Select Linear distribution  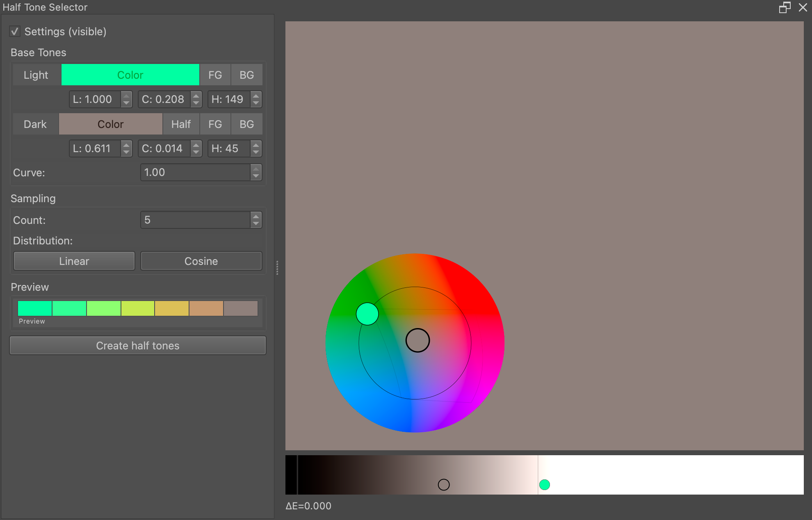[x=74, y=261]
